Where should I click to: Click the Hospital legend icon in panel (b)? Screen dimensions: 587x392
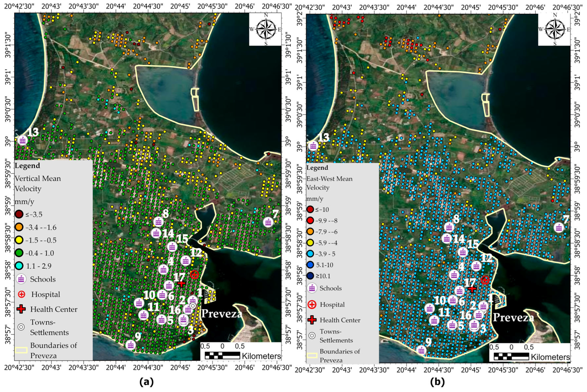pos(312,304)
